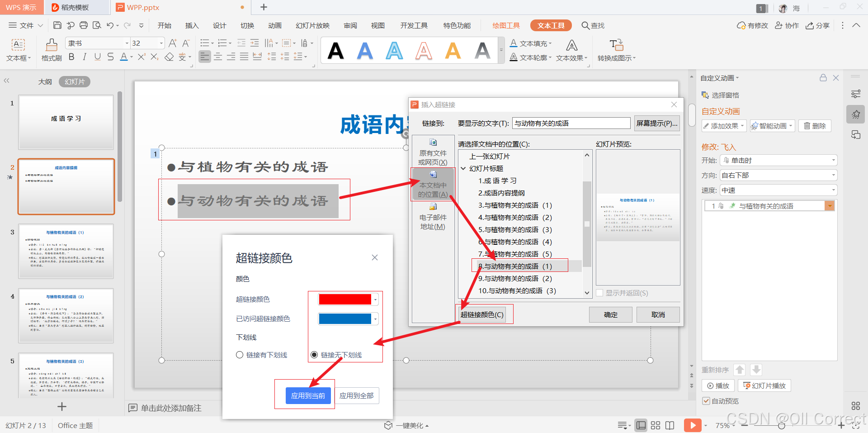Open font name dropdown 隶书
The height and width of the screenshot is (433, 868).
click(x=127, y=43)
